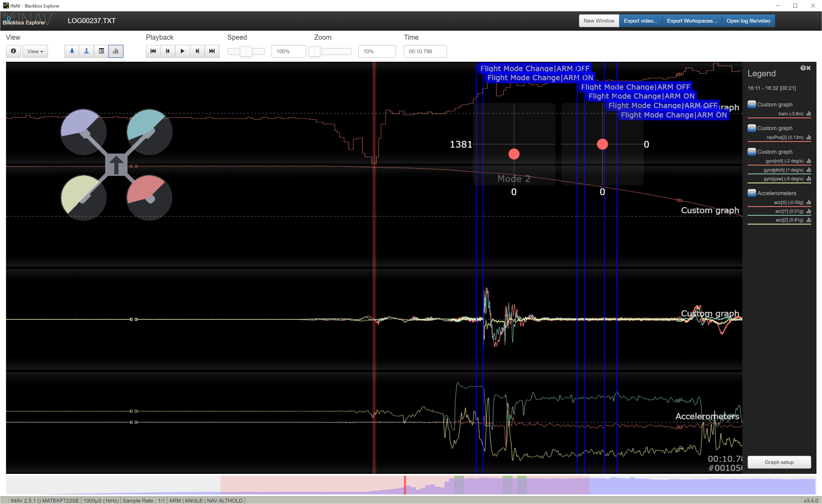This screenshot has width=822, height=504.
Task: Collapse the navPos[2] Custom graph group
Action: (752, 128)
